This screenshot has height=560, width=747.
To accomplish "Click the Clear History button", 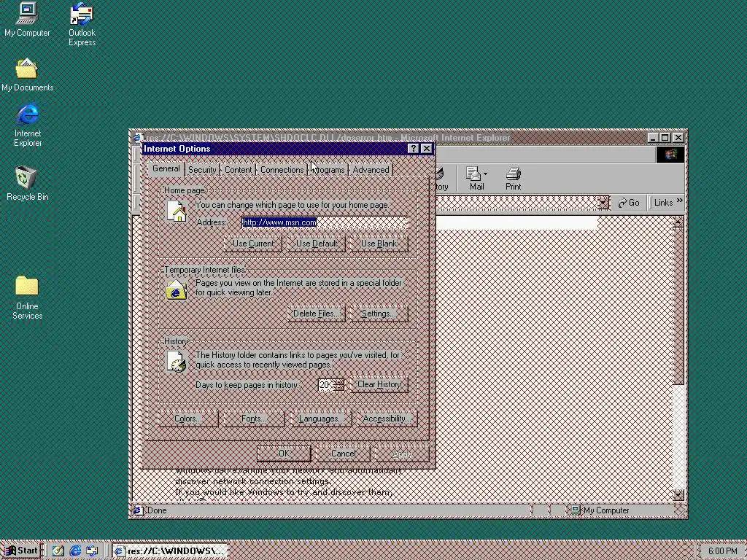I will pyautogui.click(x=379, y=384).
